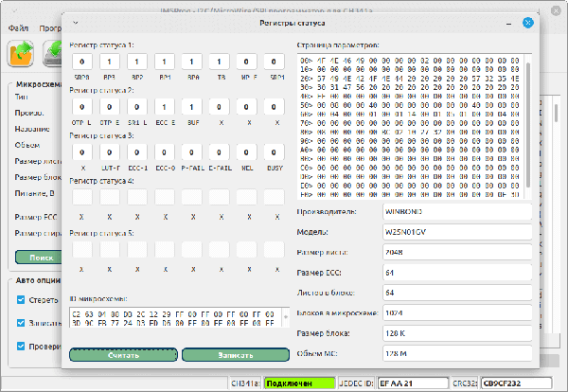568x392 pixels.
Task: Open the Файл menu
Action: [18, 28]
